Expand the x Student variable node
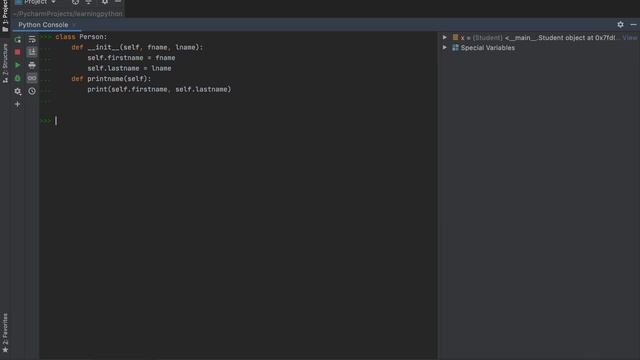640x360 pixels. point(445,38)
